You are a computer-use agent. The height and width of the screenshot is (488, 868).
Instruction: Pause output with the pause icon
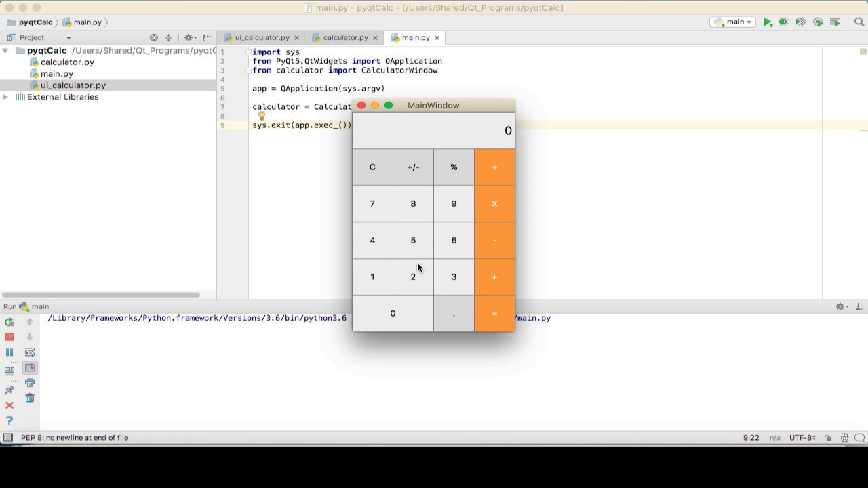9,352
